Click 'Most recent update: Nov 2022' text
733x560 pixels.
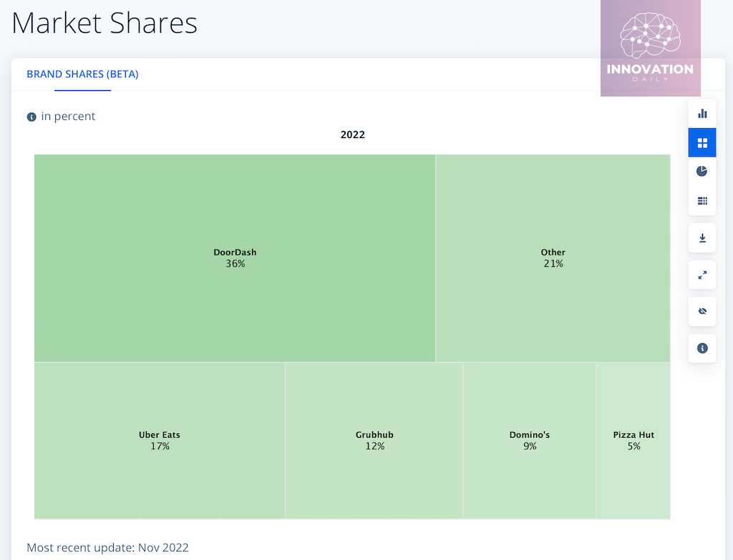coord(107,547)
